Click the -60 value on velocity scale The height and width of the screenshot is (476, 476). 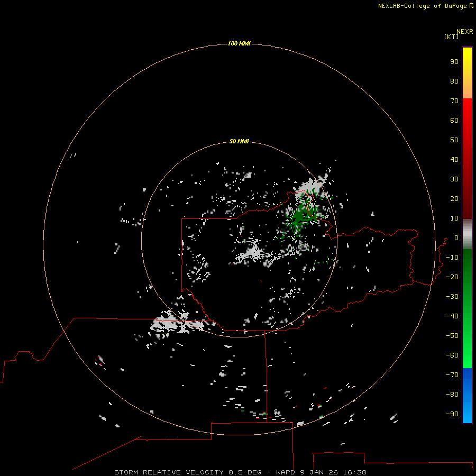pos(452,355)
